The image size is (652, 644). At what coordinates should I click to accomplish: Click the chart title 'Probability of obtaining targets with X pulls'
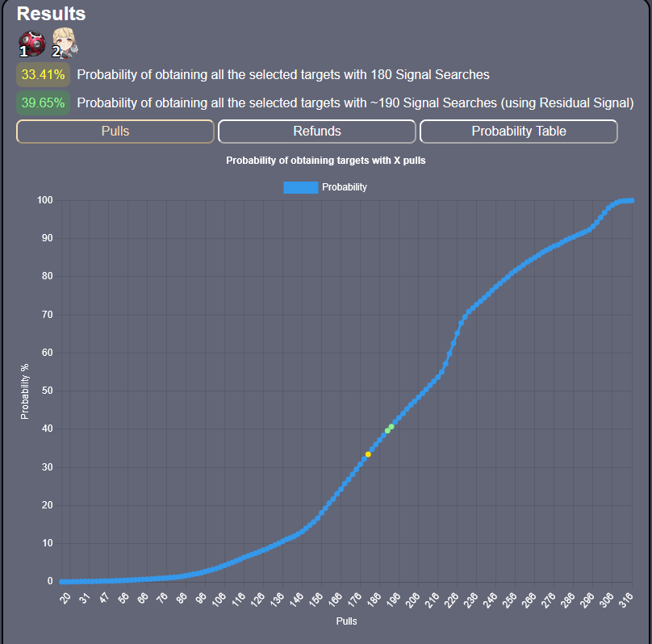(x=325, y=161)
